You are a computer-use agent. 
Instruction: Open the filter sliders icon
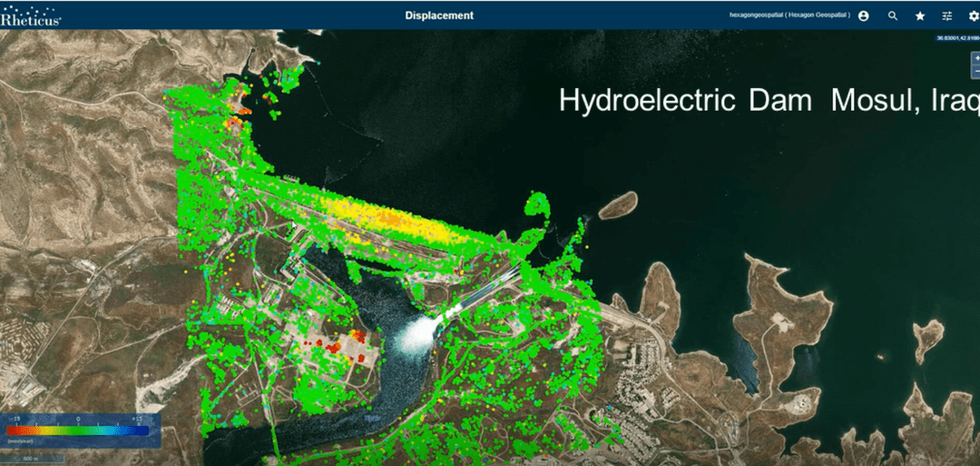947,15
